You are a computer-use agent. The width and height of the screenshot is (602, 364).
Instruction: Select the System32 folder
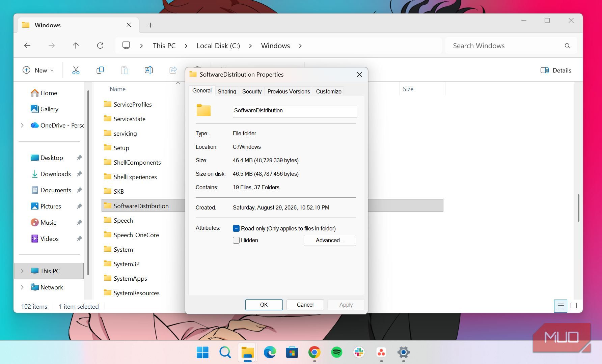[127, 264]
